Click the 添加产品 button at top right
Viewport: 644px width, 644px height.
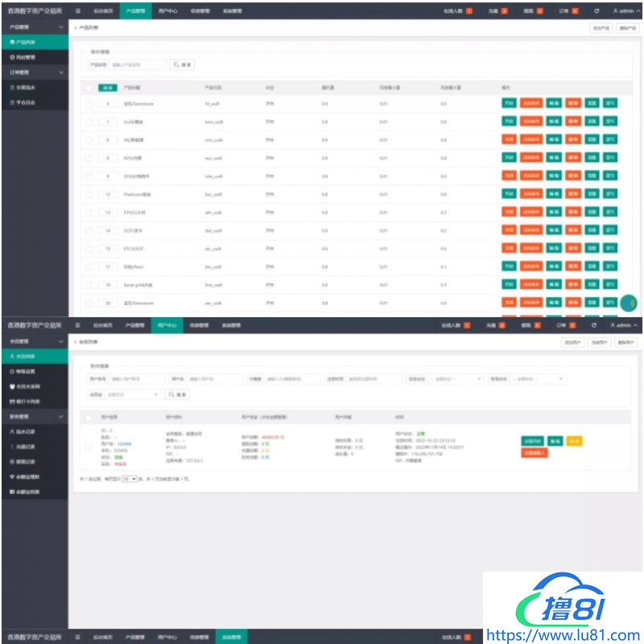(601, 27)
